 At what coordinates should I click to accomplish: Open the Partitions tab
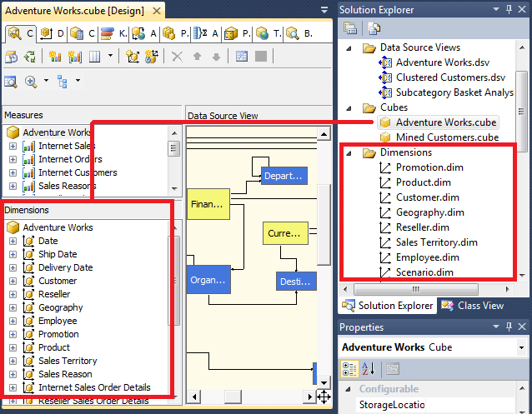(x=175, y=33)
